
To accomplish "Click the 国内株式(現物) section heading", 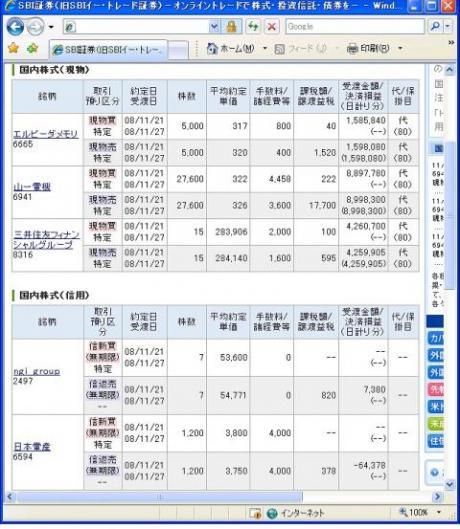I will tap(54, 70).
